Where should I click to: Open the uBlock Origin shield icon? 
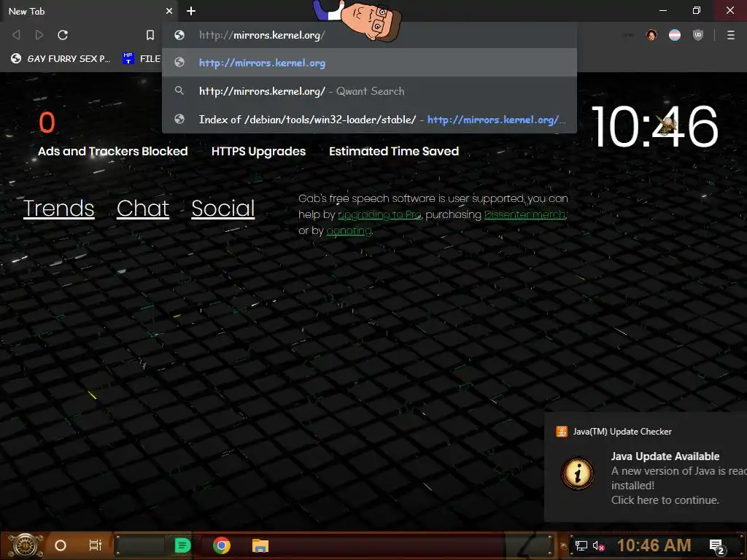pyautogui.click(x=698, y=35)
